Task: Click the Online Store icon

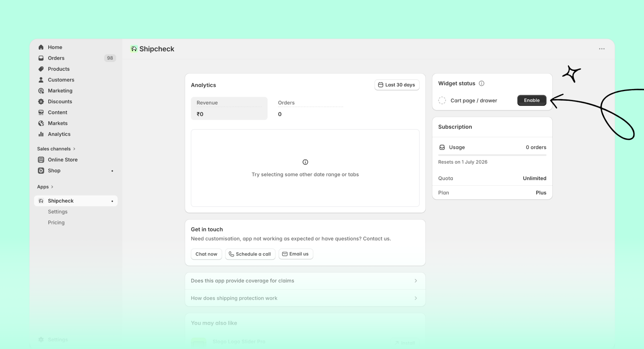Action: click(x=41, y=160)
